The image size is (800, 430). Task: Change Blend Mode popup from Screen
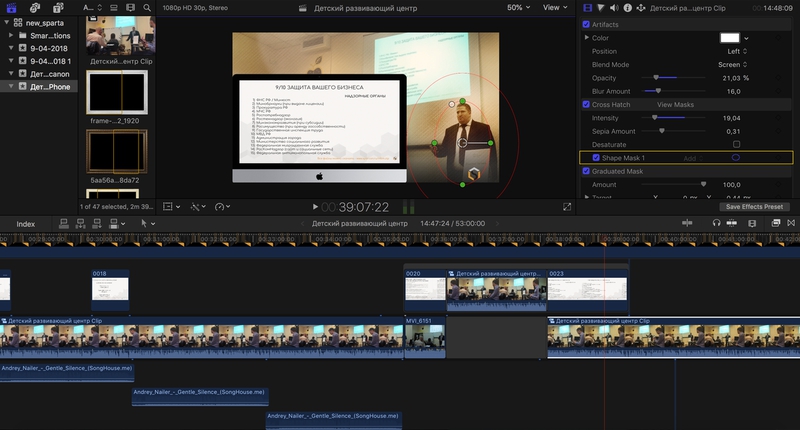point(733,64)
